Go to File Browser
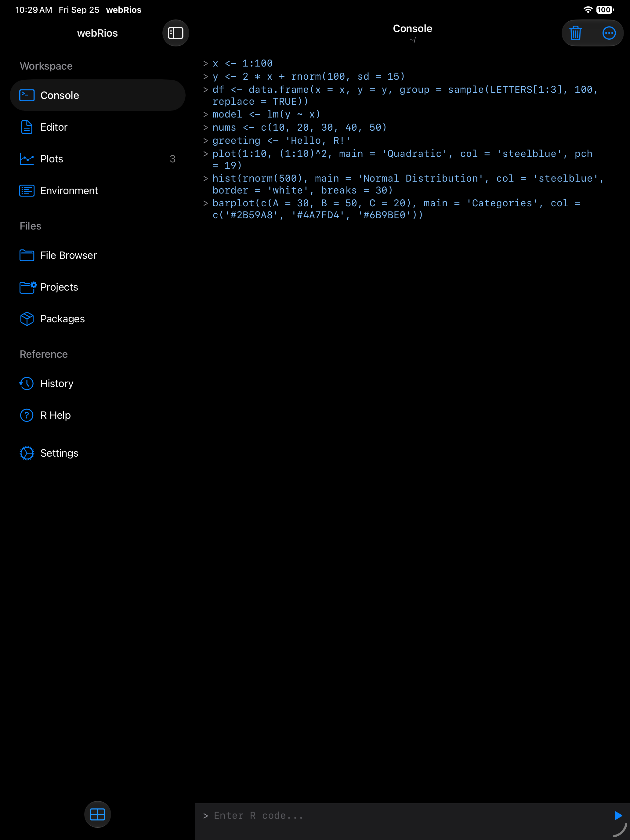Viewport: 630px width, 840px height. pyautogui.click(x=98, y=255)
